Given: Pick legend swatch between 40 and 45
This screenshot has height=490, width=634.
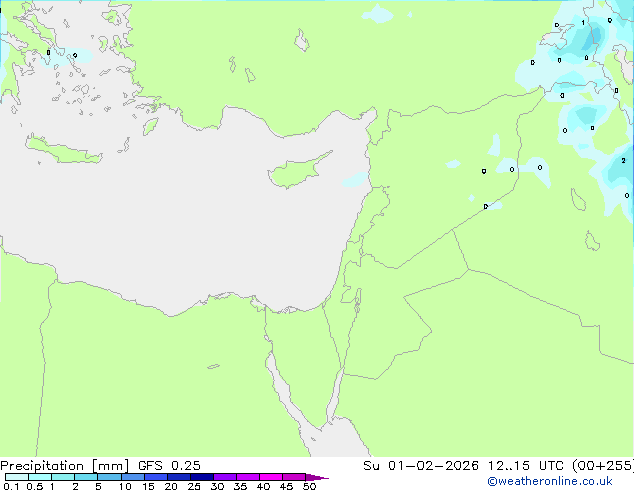Looking at the screenshot, I should (271, 477).
